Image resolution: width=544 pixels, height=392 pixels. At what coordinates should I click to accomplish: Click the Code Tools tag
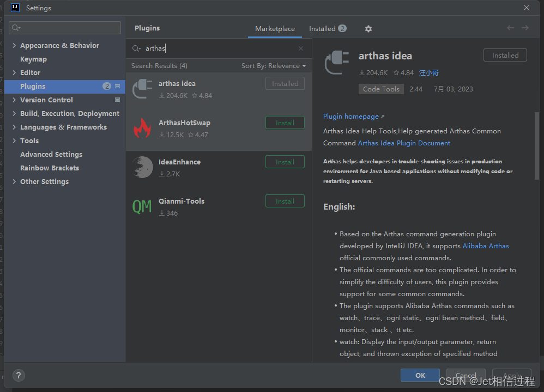pos(381,89)
